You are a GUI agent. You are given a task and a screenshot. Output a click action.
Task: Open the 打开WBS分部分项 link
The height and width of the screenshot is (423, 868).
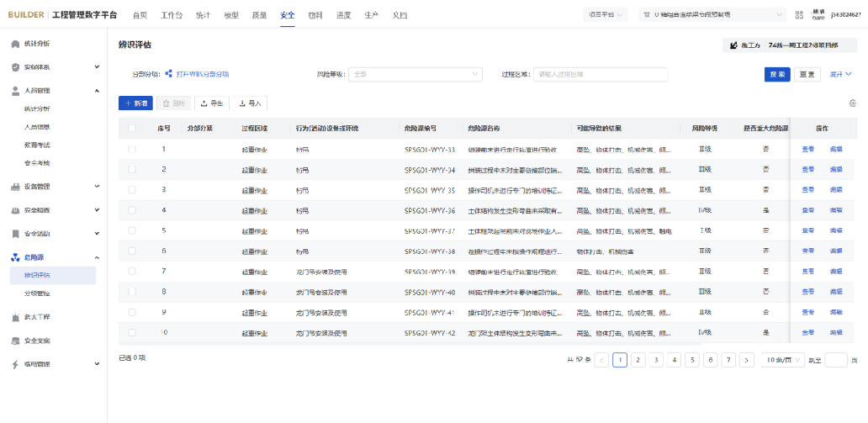[x=203, y=74]
